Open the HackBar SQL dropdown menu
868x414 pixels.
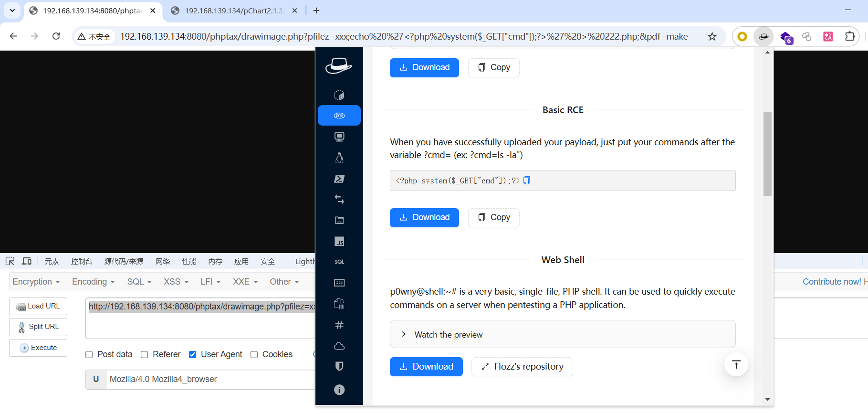point(139,282)
